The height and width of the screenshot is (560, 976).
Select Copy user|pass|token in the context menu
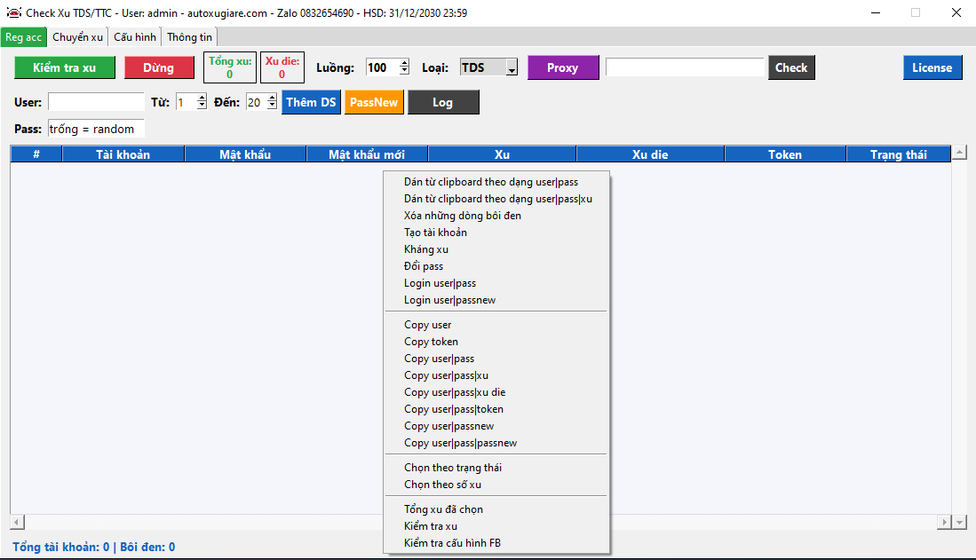point(453,409)
